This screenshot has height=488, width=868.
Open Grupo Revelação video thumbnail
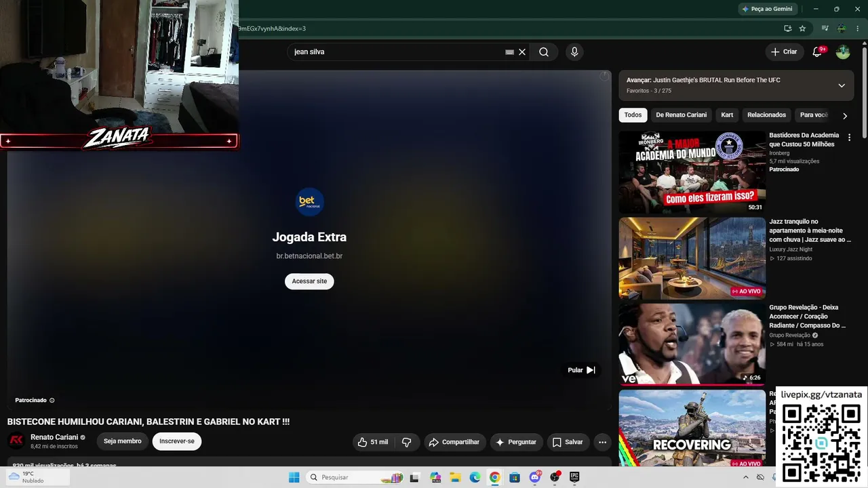coord(692,344)
